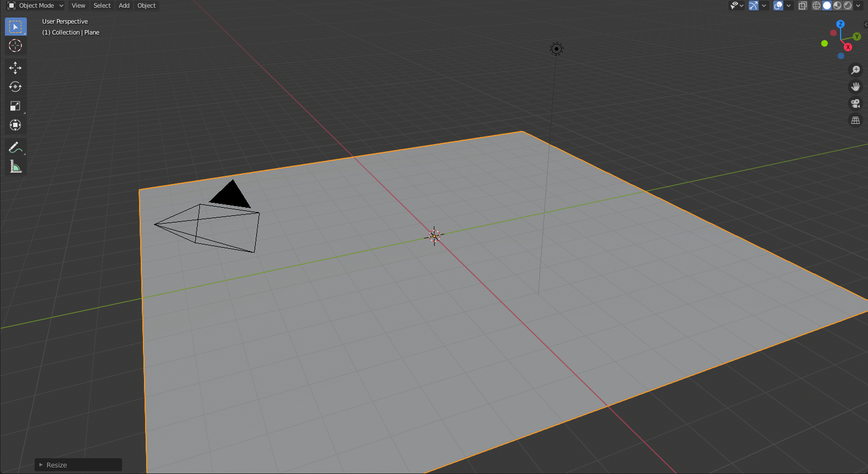Image resolution: width=868 pixels, height=474 pixels.
Task: Click the Move view hand button
Action: 855,87
